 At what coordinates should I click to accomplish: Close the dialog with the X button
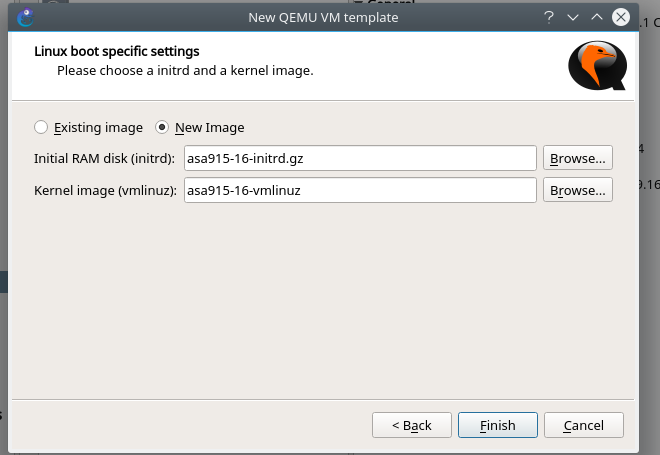(622, 17)
